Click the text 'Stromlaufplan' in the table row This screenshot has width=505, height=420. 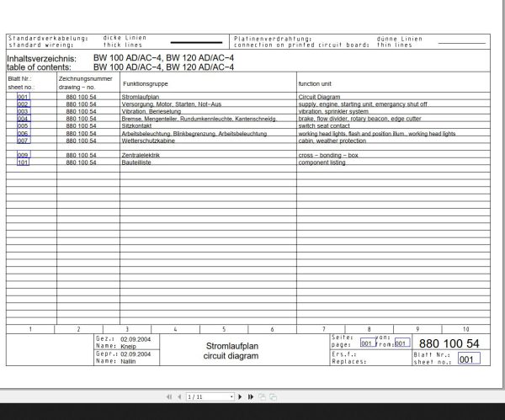pyautogui.click(x=141, y=97)
